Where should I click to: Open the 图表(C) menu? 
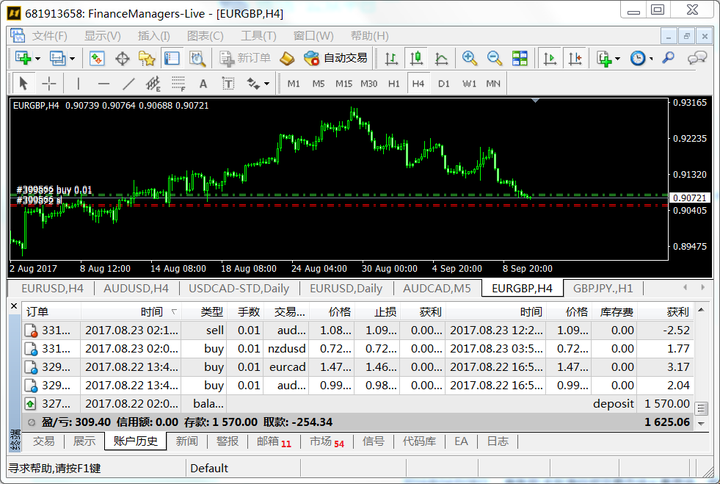point(205,36)
